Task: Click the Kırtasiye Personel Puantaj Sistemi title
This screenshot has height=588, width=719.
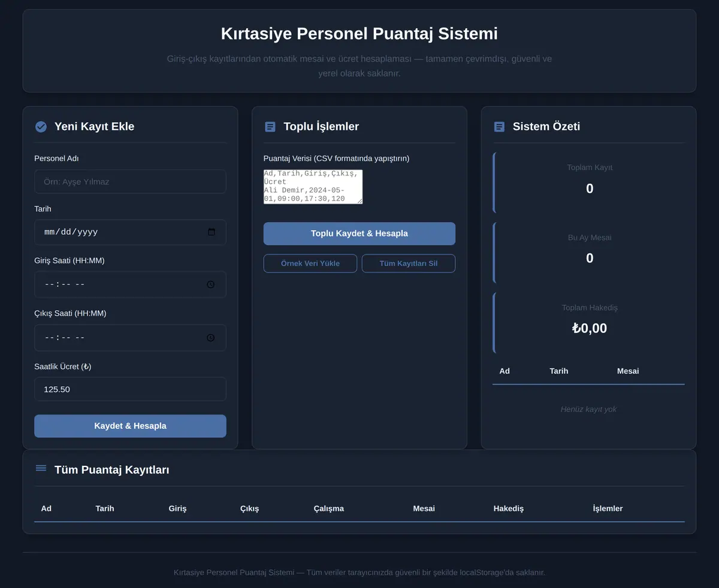Action: click(359, 34)
